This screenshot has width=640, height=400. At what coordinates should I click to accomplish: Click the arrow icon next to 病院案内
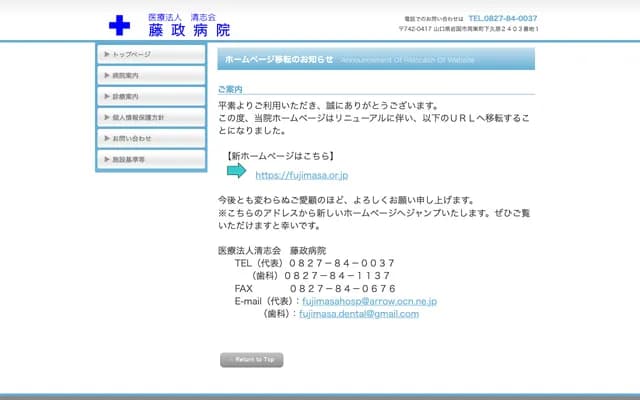pyautogui.click(x=106, y=75)
